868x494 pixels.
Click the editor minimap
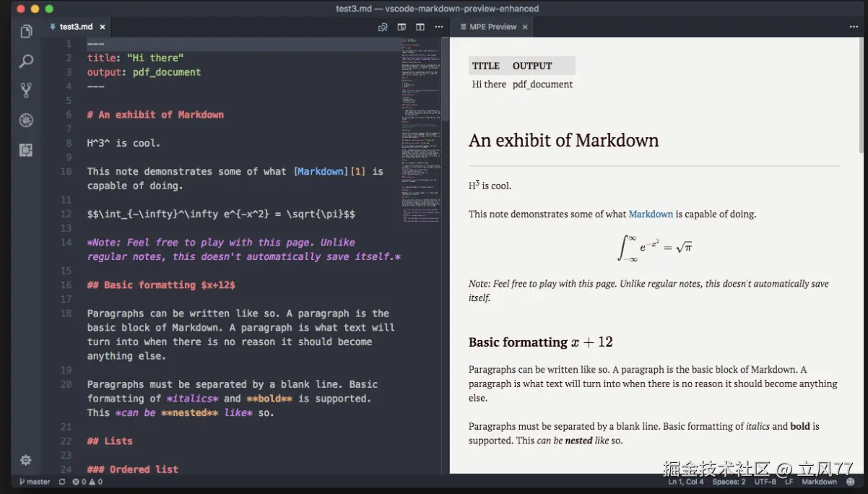pos(420,130)
